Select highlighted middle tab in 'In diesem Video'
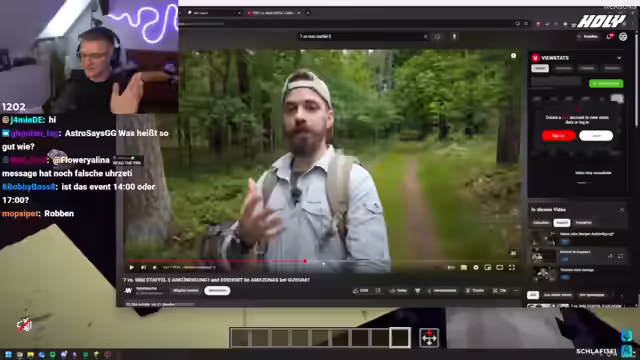 [x=562, y=222]
